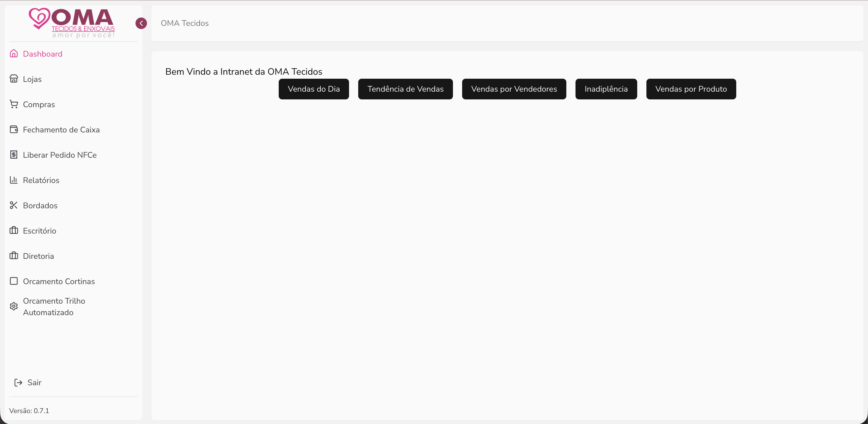Click the Bordados scissors icon
This screenshot has width=868, height=424.
pos(14,205)
